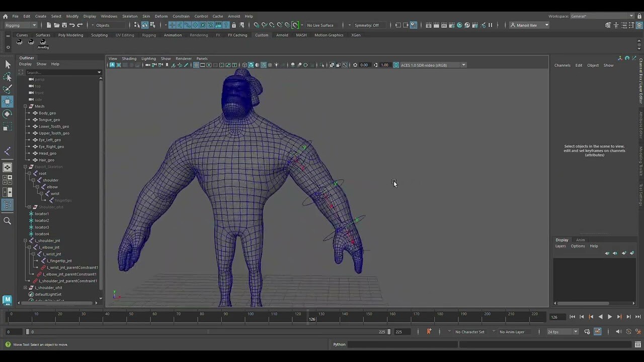Select the Move tool in the toolbox
The width and height of the screenshot is (644, 362).
click(x=8, y=102)
